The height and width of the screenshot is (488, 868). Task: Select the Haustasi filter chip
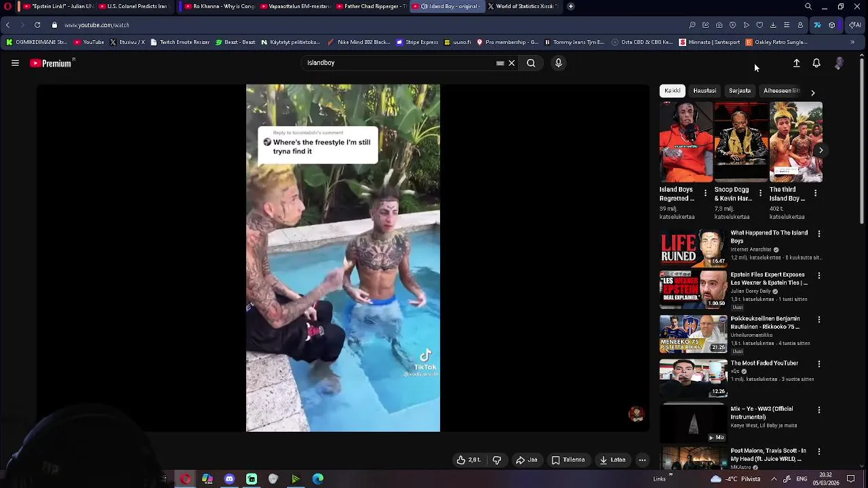coord(705,91)
